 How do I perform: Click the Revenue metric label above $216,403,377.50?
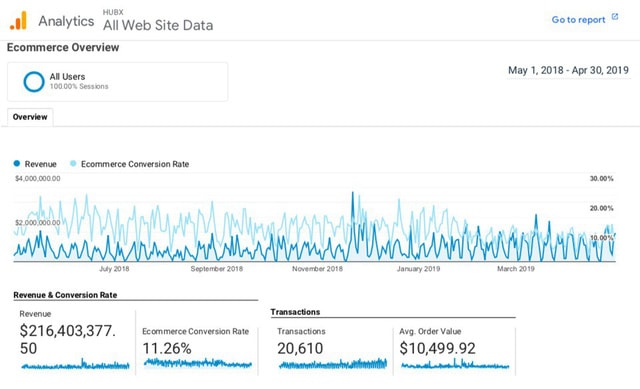[x=35, y=313]
